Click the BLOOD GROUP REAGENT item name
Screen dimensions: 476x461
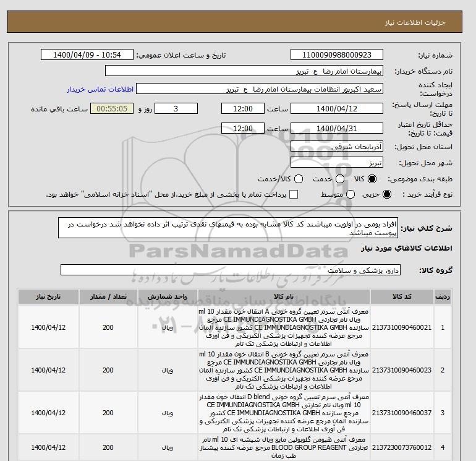[284, 447]
